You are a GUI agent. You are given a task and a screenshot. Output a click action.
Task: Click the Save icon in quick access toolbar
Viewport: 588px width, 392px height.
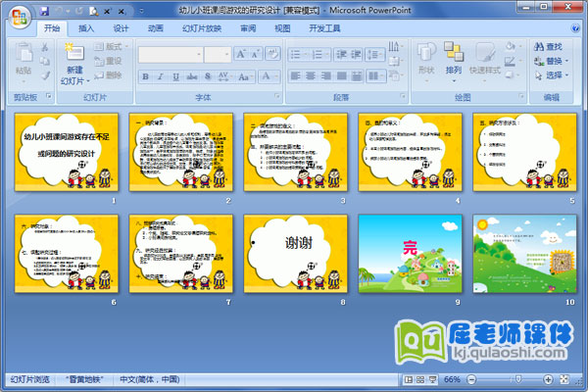(x=44, y=11)
